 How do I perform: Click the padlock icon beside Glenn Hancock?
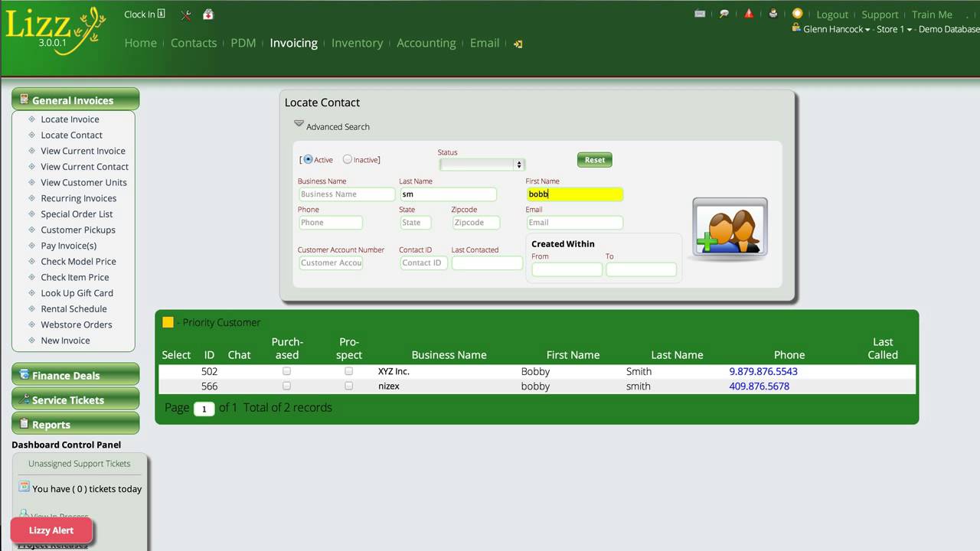pos(797,28)
